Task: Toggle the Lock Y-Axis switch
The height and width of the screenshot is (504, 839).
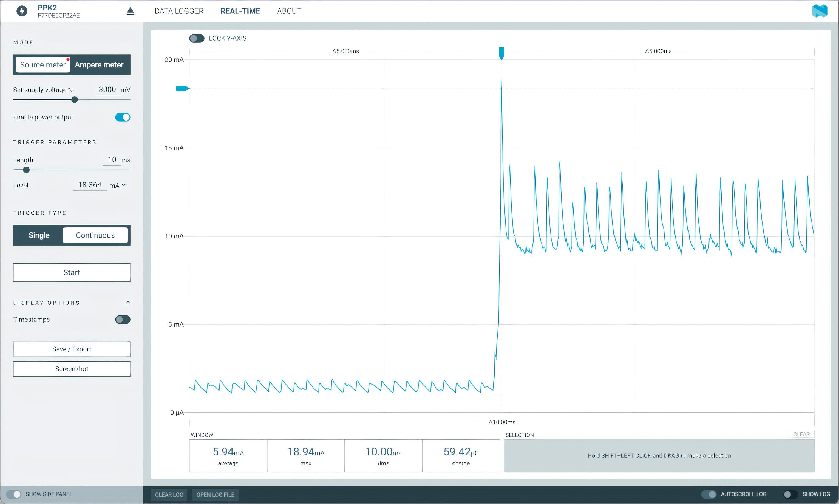Action: (197, 38)
